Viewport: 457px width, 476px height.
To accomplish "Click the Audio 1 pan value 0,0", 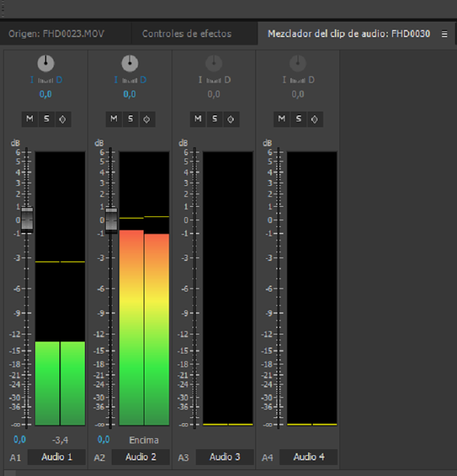I will 45,94.
